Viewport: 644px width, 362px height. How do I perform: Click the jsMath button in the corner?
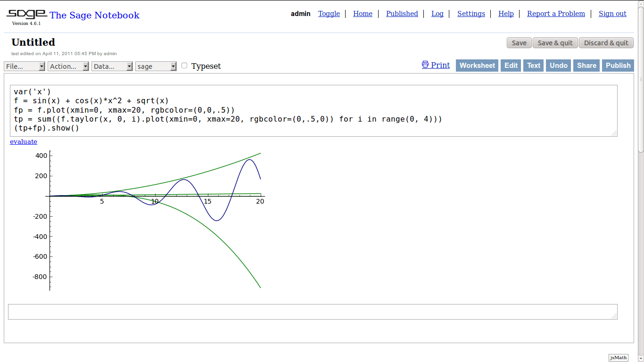[x=618, y=357]
